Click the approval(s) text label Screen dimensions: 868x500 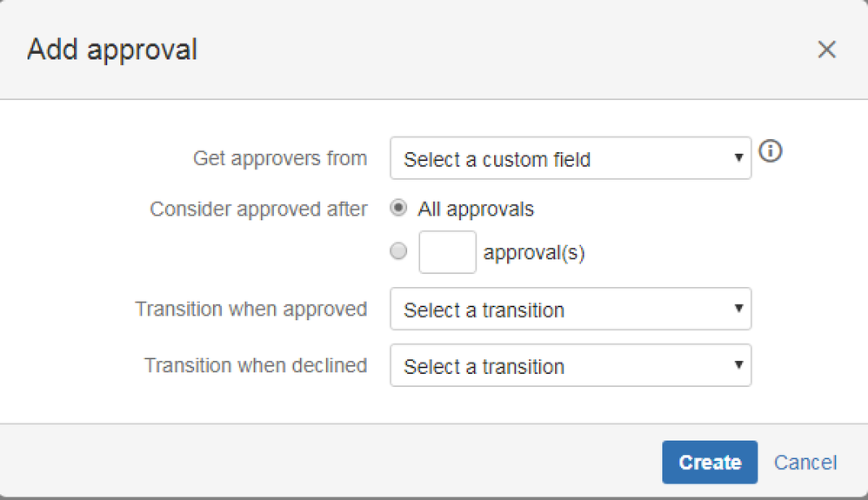(x=534, y=252)
